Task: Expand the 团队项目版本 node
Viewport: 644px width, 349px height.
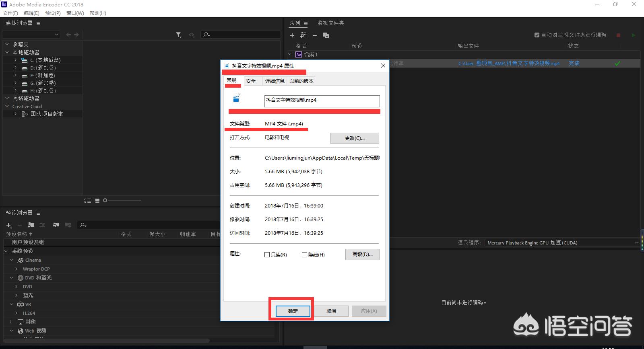Action: (x=16, y=114)
